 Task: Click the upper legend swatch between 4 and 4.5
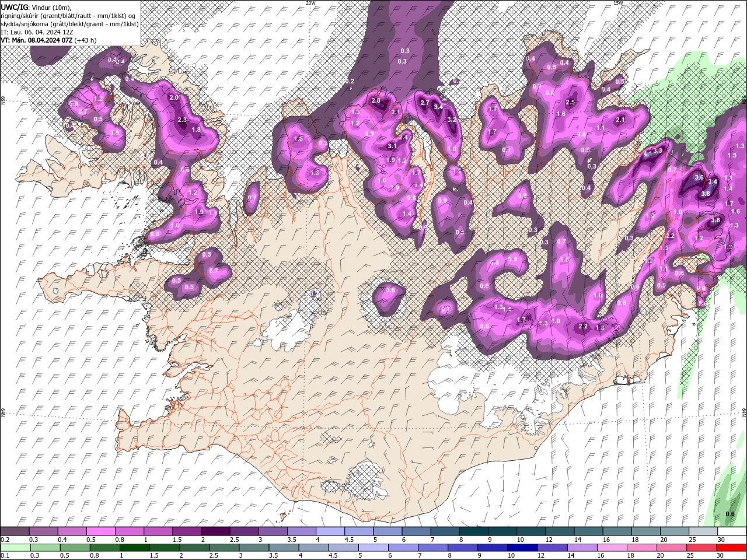[330, 531]
